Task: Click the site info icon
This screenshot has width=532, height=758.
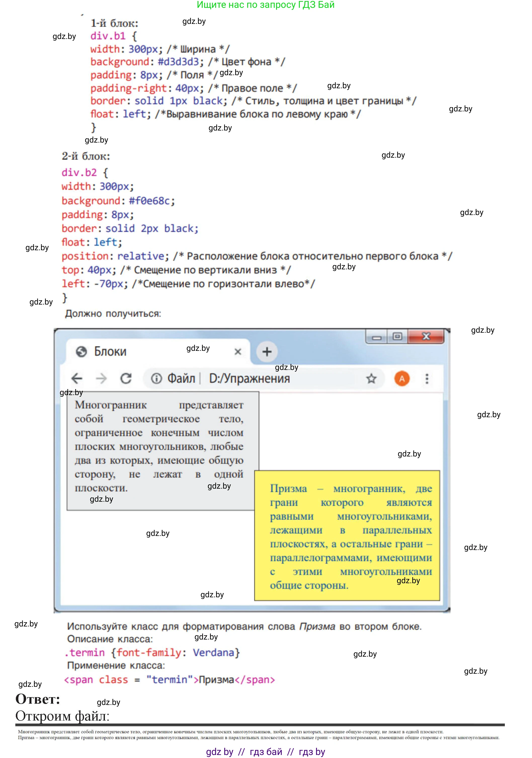Action: point(156,378)
